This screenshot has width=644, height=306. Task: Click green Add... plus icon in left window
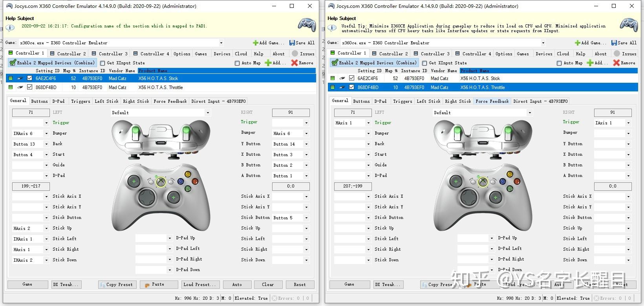pyautogui.click(x=268, y=63)
